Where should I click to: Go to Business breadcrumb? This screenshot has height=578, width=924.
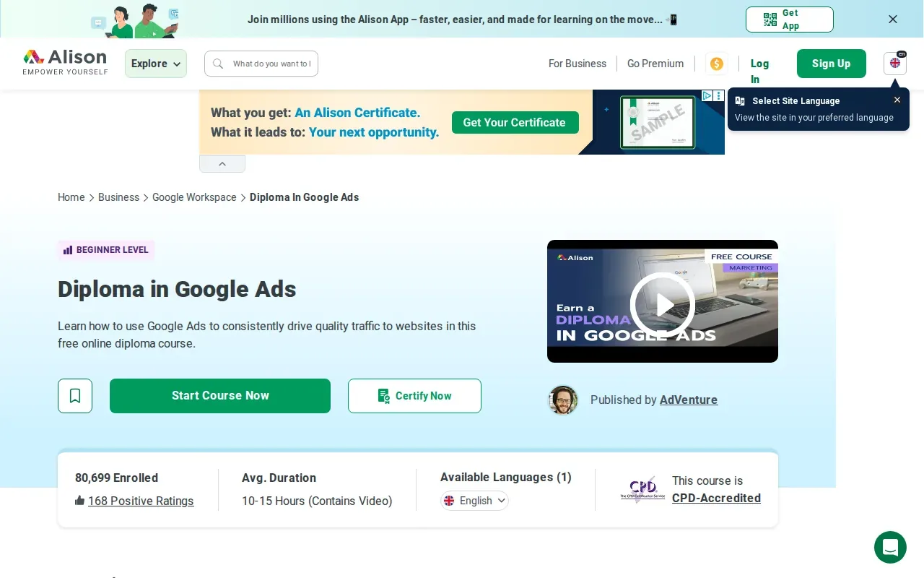pyautogui.click(x=118, y=197)
